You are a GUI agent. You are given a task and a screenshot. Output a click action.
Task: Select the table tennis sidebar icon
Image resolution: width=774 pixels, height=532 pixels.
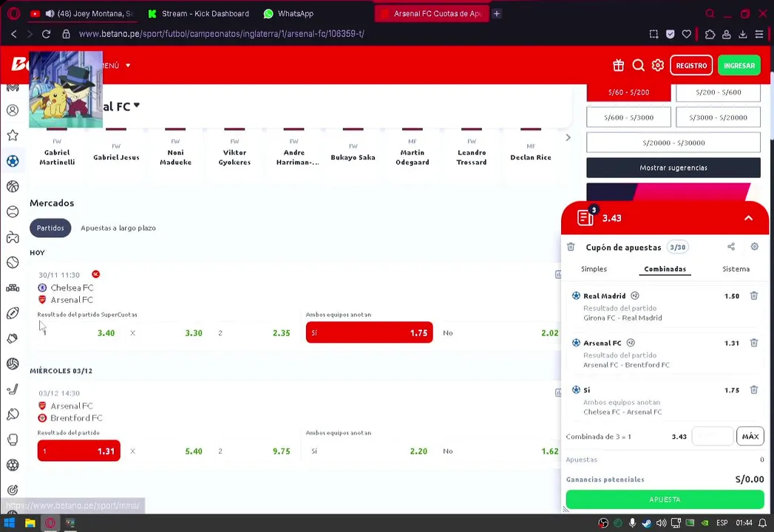13,415
